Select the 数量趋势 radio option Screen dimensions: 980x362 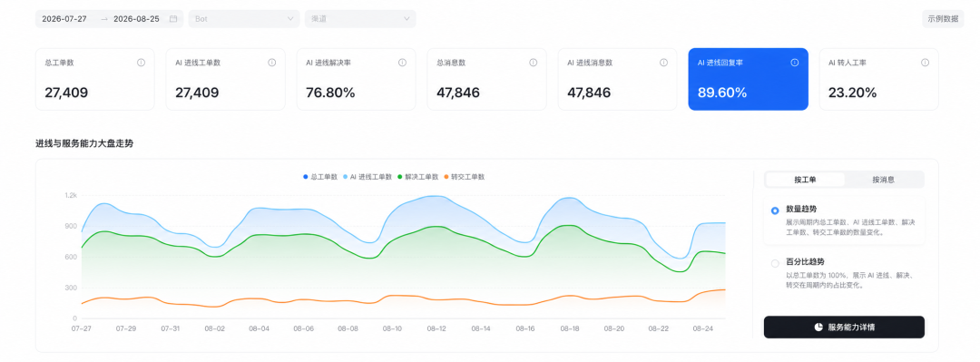(775, 210)
